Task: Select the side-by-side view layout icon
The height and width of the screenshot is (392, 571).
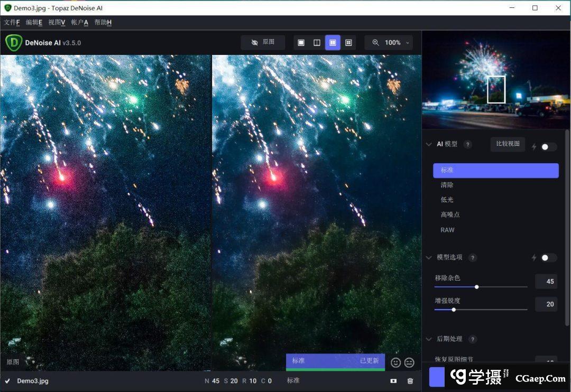Action: (x=333, y=43)
